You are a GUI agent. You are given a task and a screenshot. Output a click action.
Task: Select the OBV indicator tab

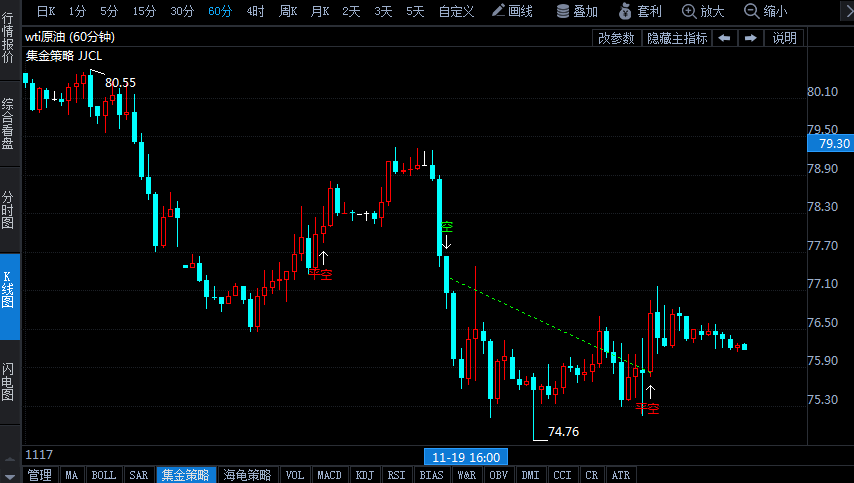[x=498, y=475]
